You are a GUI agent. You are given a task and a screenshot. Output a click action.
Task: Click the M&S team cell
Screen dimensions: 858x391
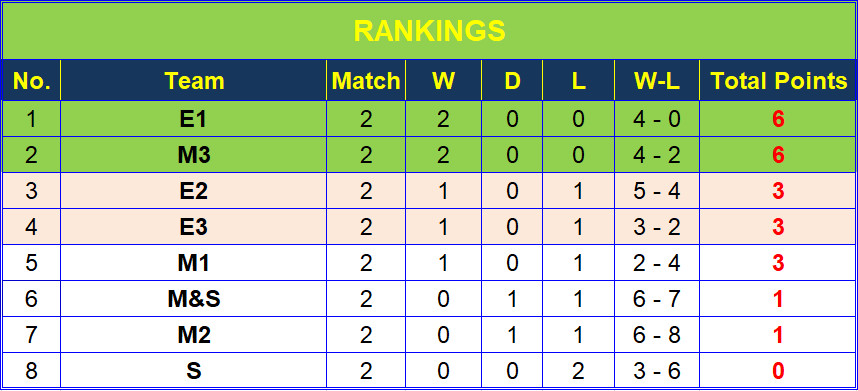coord(194,299)
